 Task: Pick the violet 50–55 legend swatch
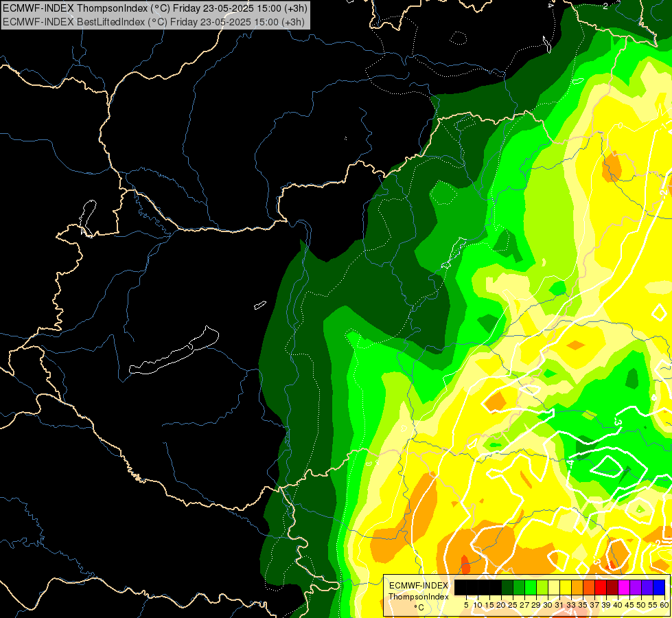(647, 587)
